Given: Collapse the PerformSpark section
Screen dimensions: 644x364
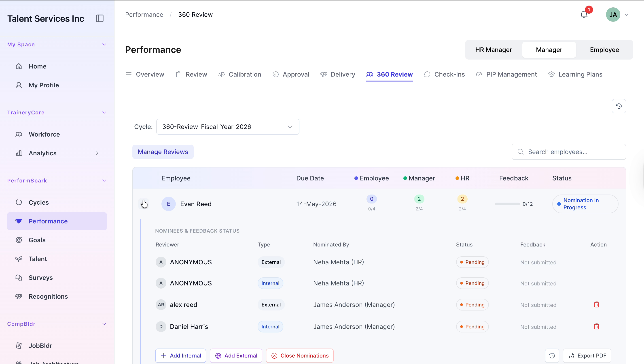Looking at the screenshot, I should point(104,180).
